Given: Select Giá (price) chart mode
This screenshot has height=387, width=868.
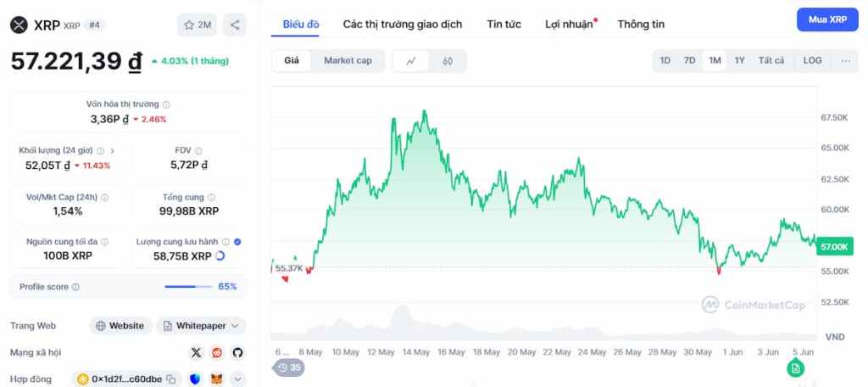Looking at the screenshot, I should coord(292,61).
